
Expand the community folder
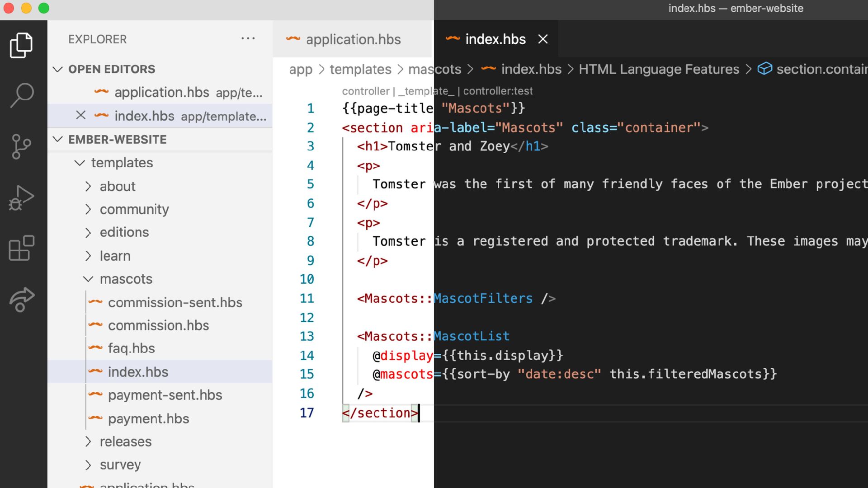click(x=88, y=209)
